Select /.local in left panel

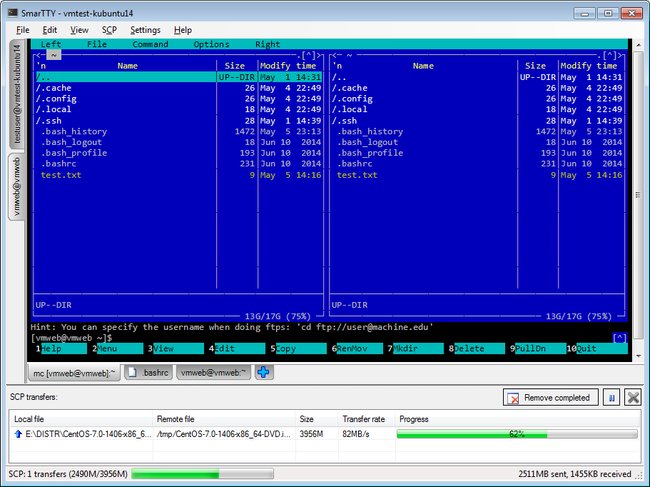coord(178,109)
